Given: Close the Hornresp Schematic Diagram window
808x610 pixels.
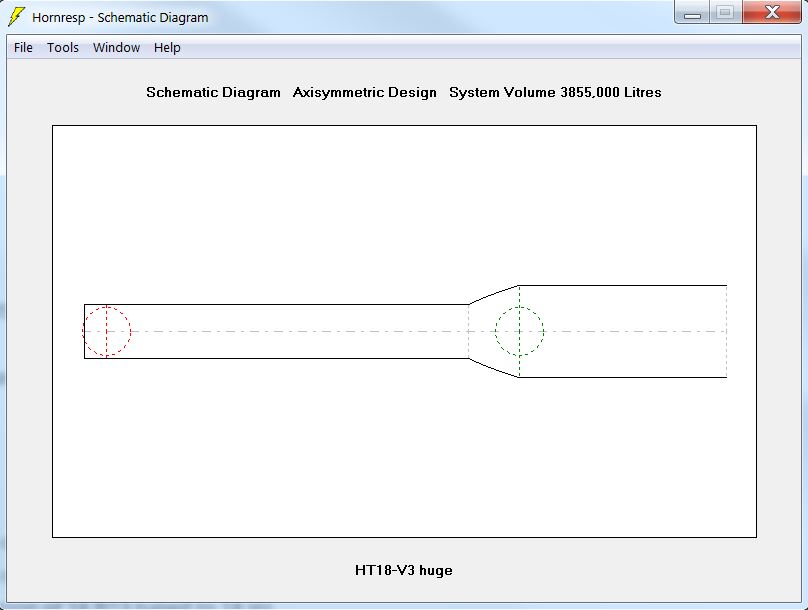Looking at the screenshot, I should pos(771,12).
